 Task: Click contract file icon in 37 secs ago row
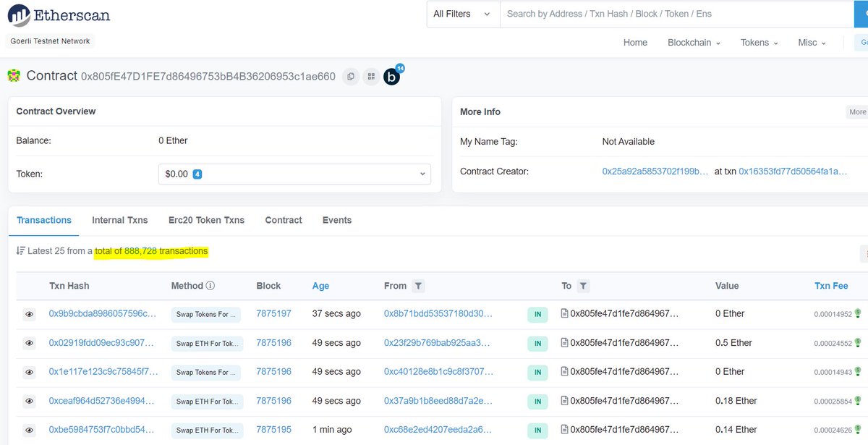pos(565,313)
